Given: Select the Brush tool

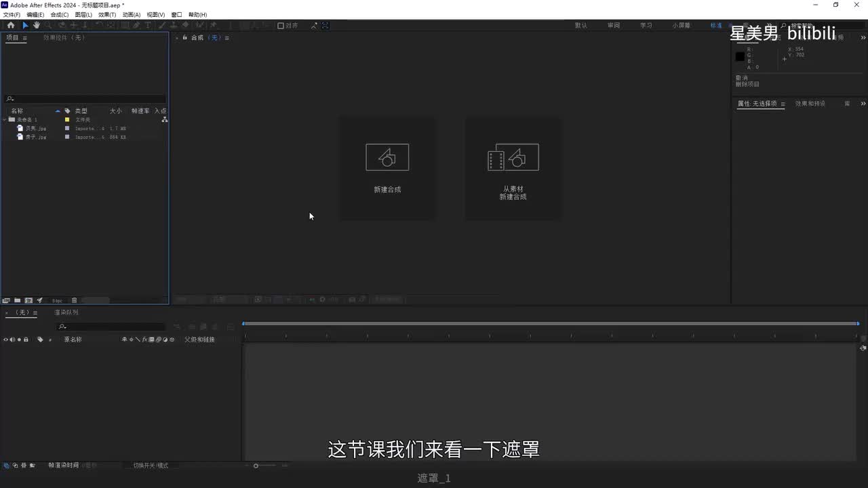Looking at the screenshot, I should 163,25.
